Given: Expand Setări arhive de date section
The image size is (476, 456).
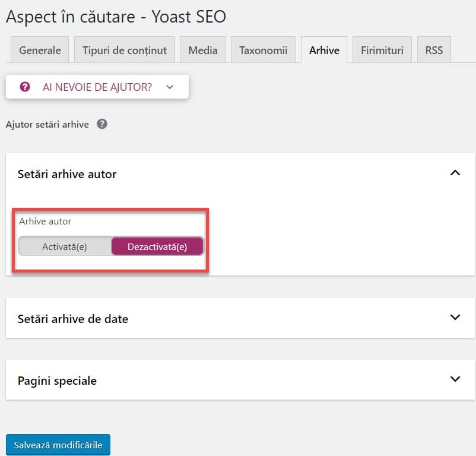Looking at the screenshot, I should tap(455, 318).
